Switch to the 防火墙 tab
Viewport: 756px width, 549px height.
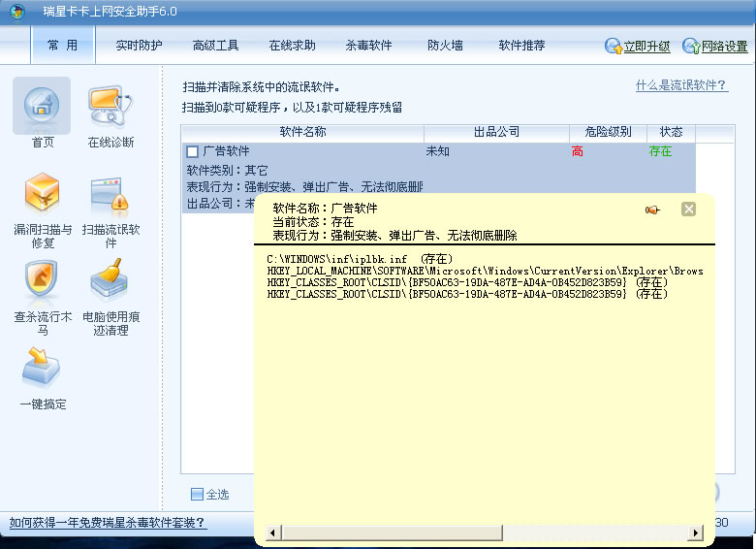pos(445,46)
